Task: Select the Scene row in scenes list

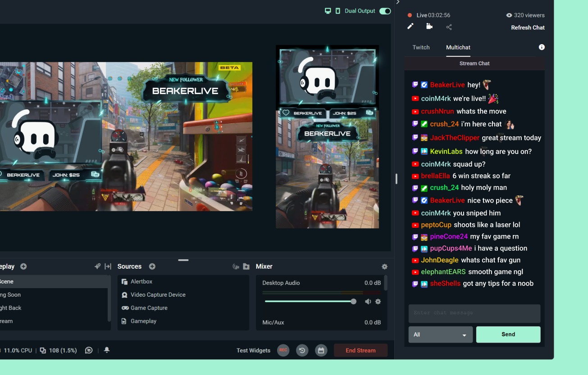Action: 54,281
